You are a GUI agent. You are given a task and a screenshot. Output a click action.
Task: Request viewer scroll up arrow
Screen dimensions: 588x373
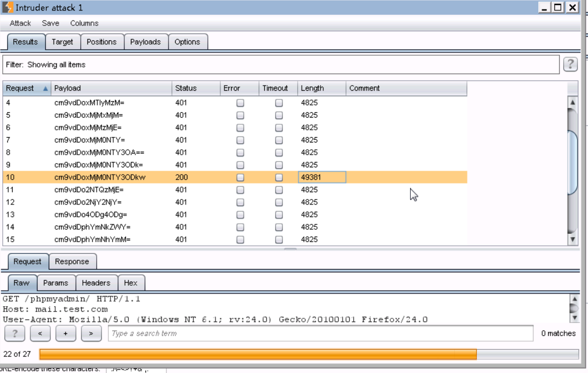click(x=575, y=299)
